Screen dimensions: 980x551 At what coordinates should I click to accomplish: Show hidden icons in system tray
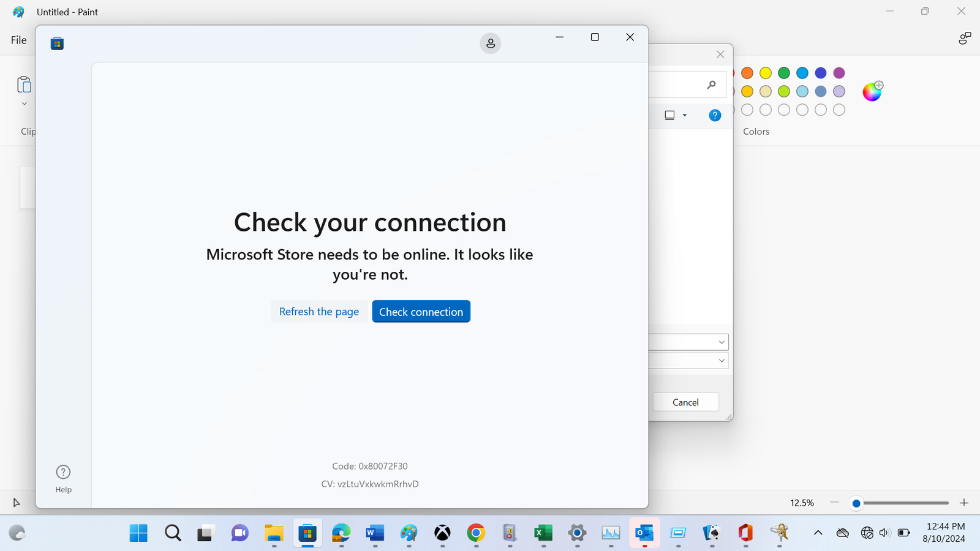(x=818, y=533)
